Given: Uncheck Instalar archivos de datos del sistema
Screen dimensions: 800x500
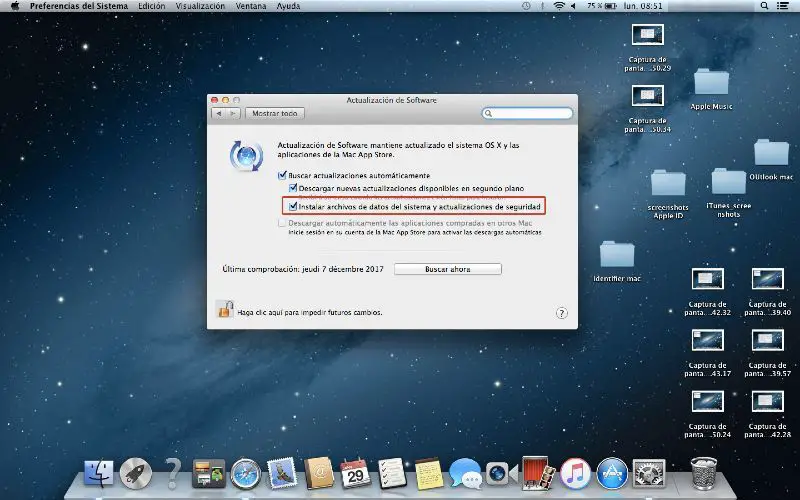Looking at the screenshot, I should pyautogui.click(x=293, y=207).
